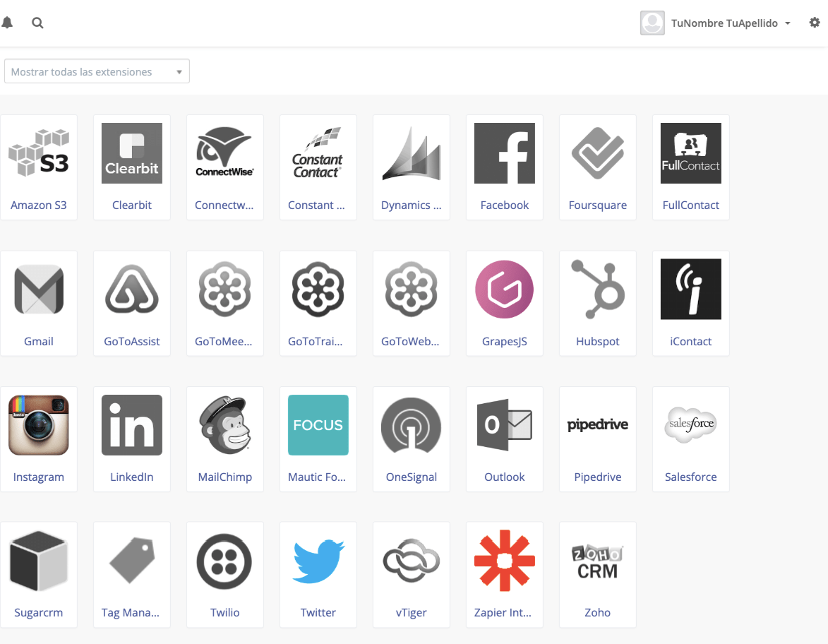Click the 'Twilio' text label

pos(225,613)
